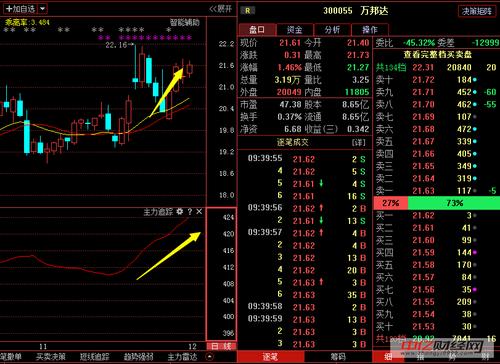This screenshot has height=364, width=500.
Task: Open the 主力雷达 indicator tab
Action: click(x=182, y=357)
